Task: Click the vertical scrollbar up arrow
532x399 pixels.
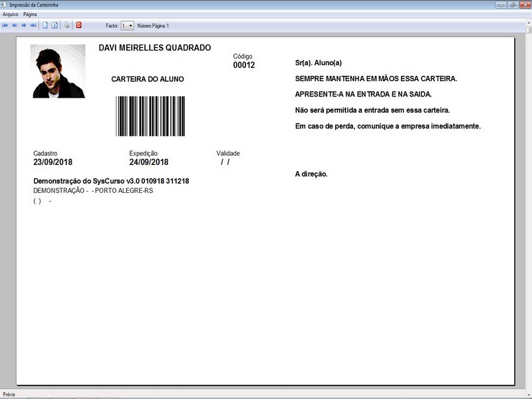Action: click(529, 23)
